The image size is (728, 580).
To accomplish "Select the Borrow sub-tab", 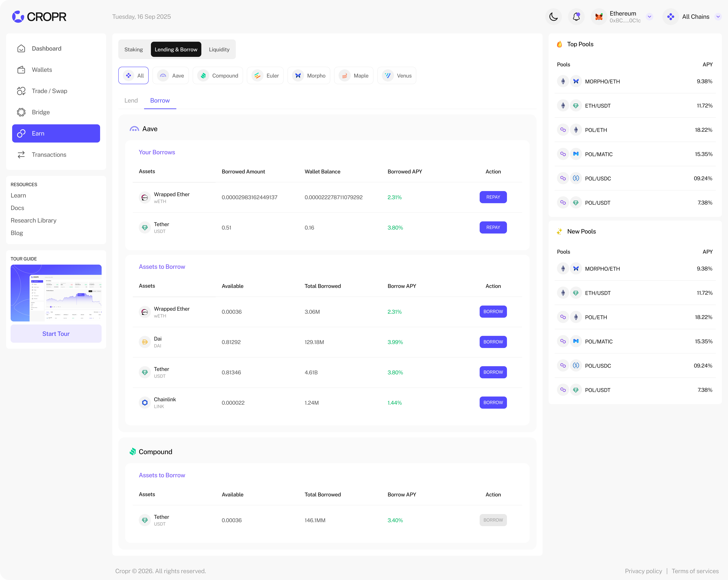I will point(160,101).
